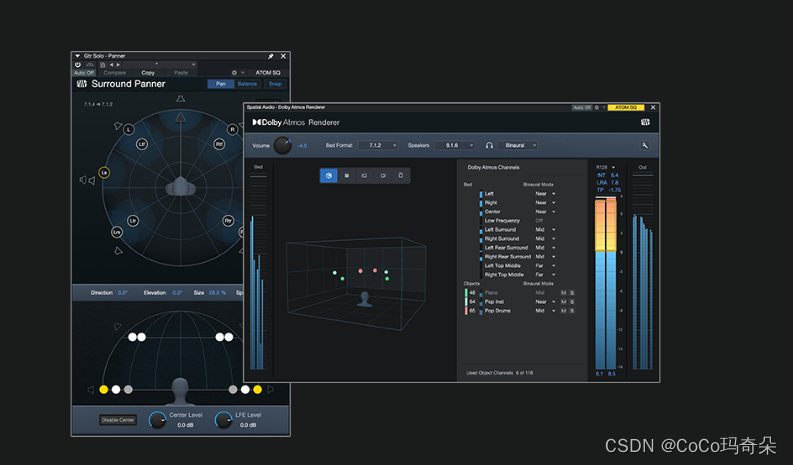
Task: Open Renderer settings via wrench icon
Action: point(645,145)
